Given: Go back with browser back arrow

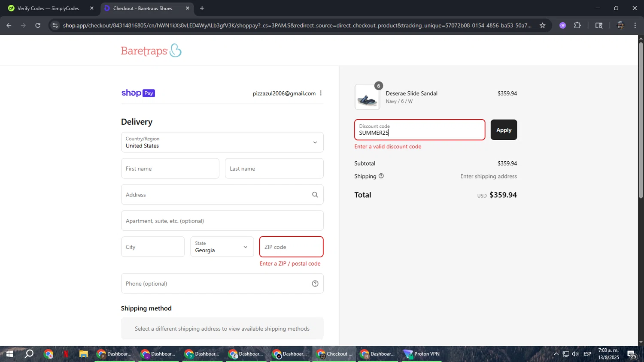Looking at the screenshot, I should tap(9, 25).
